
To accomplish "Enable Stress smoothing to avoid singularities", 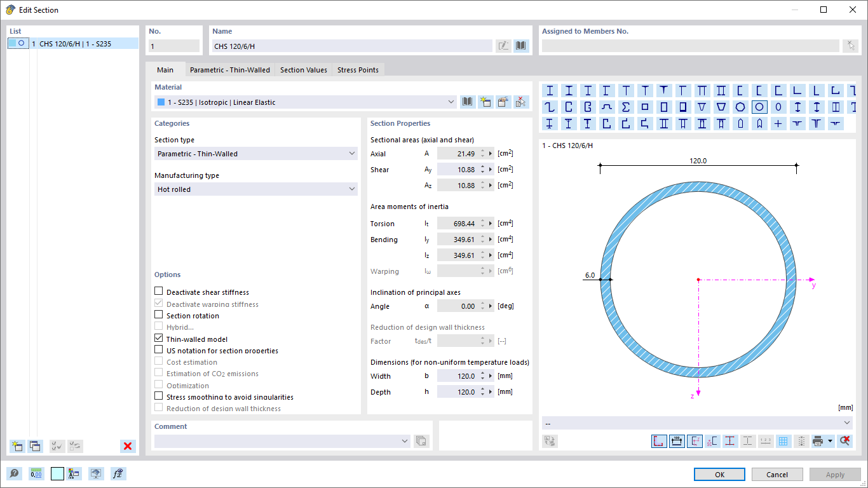I will click(159, 396).
